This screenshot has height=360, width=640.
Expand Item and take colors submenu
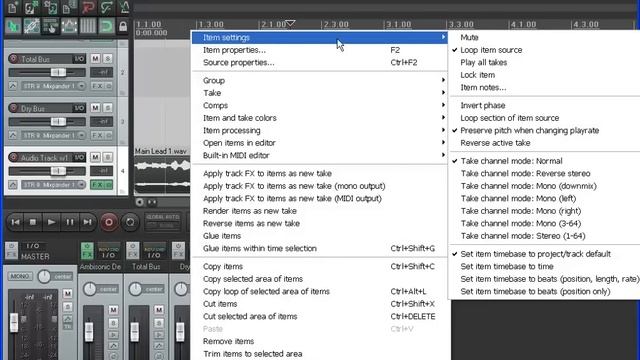pos(320,118)
